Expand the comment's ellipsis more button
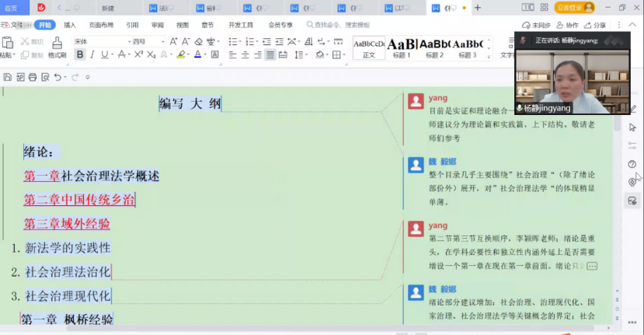 tap(592, 266)
